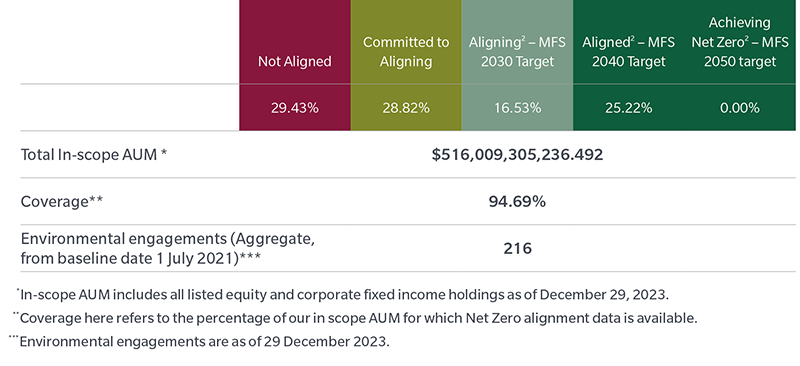The height and width of the screenshot is (366, 800).
Task: Select the Environmental engagements footnote
Action: (x=199, y=341)
